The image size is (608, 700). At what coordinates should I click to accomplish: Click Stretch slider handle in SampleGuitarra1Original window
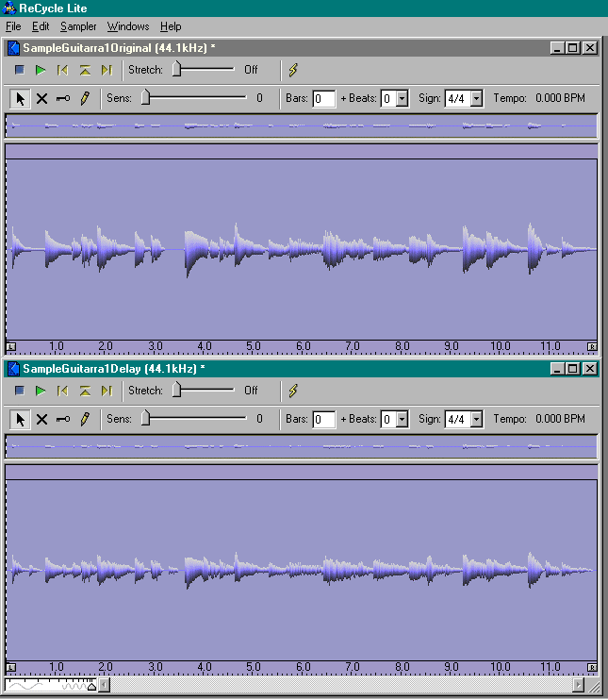tap(176, 69)
